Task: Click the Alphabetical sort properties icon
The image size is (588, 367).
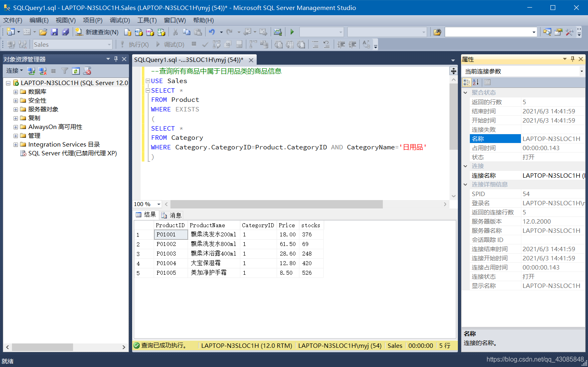Action: pos(476,82)
